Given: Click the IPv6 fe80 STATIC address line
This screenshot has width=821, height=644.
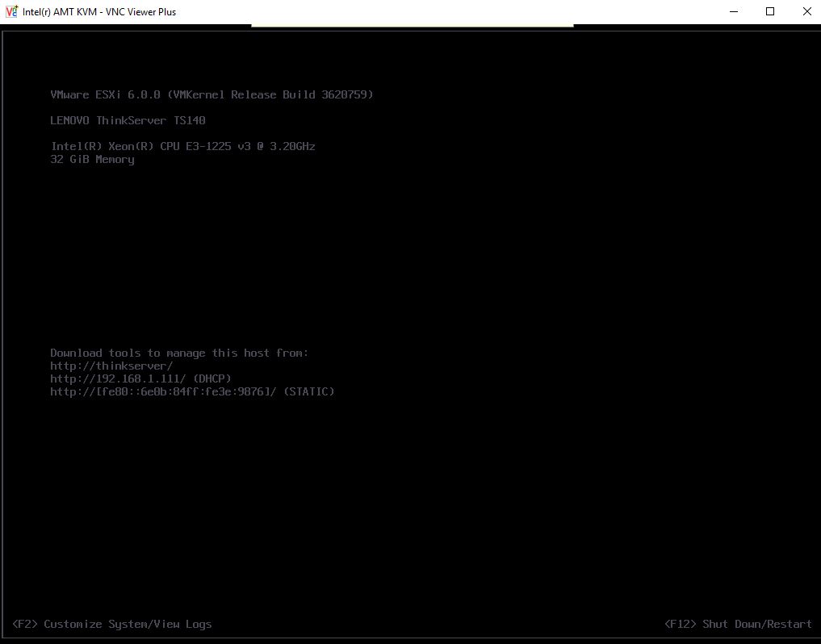Looking at the screenshot, I should (x=192, y=391).
